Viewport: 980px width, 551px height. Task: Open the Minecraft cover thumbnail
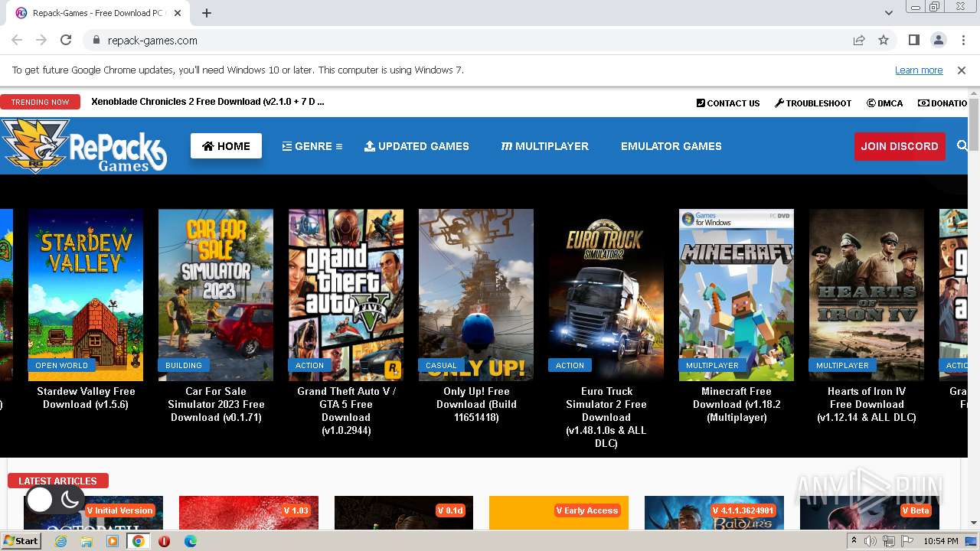[737, 295]
